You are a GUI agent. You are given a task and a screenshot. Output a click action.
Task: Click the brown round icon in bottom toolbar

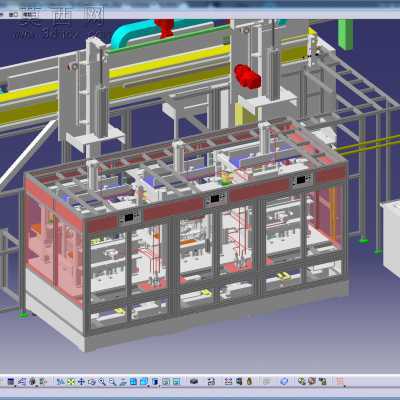pos(312,381)
